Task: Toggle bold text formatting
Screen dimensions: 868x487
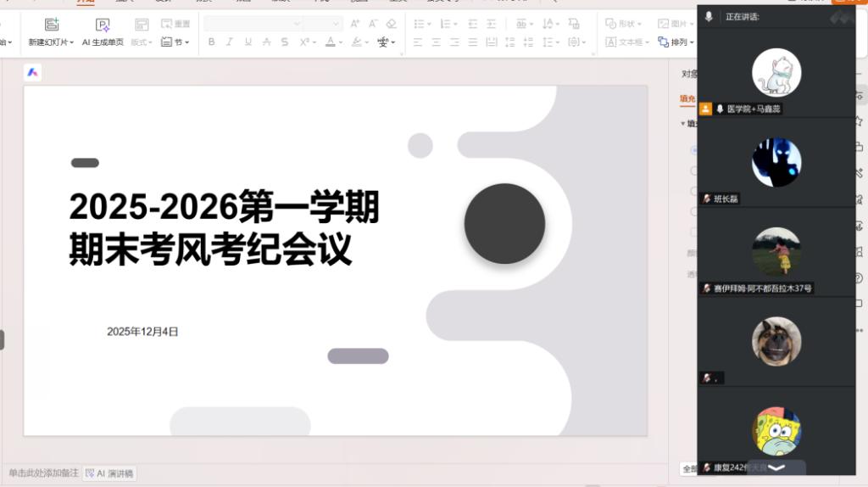Action: click(211, 42)
